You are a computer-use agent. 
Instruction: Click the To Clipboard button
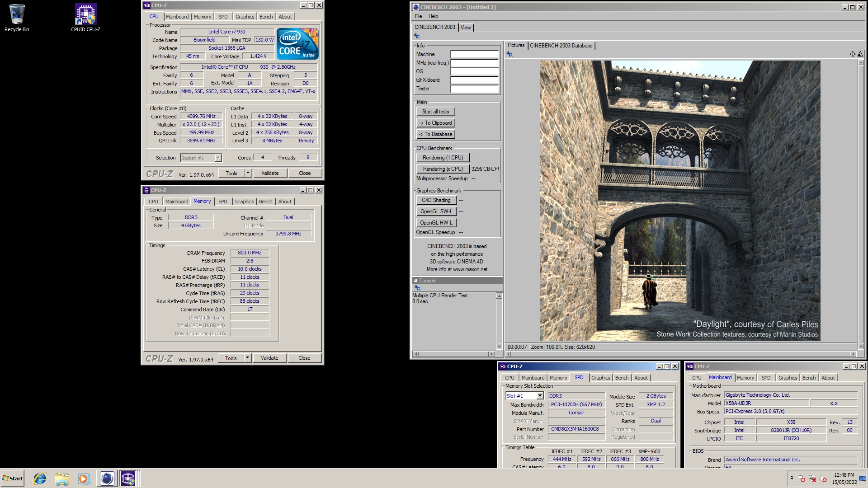(x=436, y=123)
